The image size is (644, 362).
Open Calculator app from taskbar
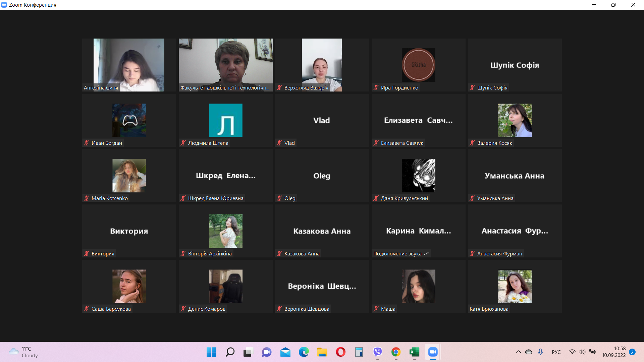click(x=359, y=352)
